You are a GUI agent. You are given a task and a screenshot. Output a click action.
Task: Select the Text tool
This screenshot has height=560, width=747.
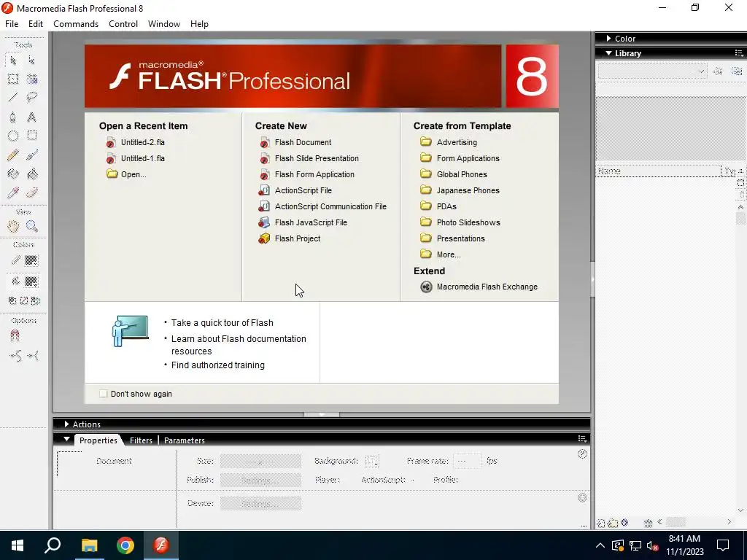pos(32,117)
